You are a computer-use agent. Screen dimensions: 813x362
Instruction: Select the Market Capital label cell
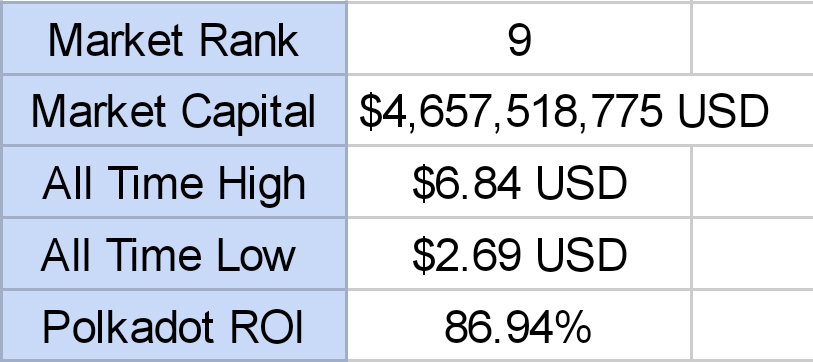(x=175, y=110)
